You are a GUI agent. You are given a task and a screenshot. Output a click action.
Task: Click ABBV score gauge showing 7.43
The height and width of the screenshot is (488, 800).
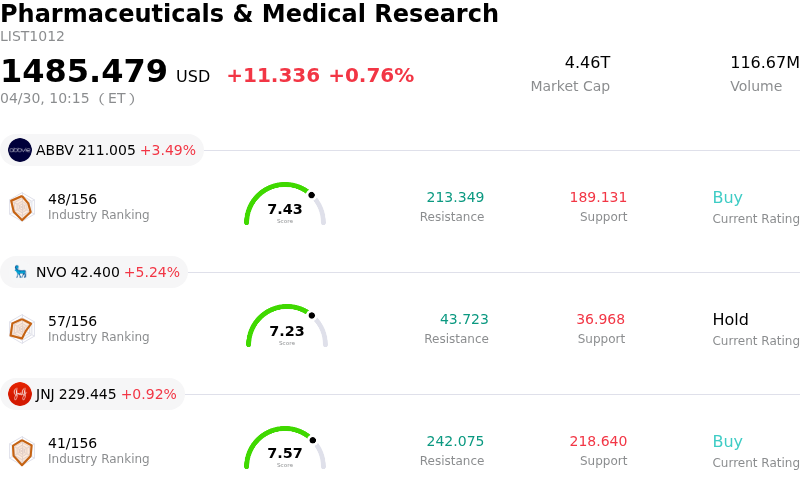tap(285, 205)
